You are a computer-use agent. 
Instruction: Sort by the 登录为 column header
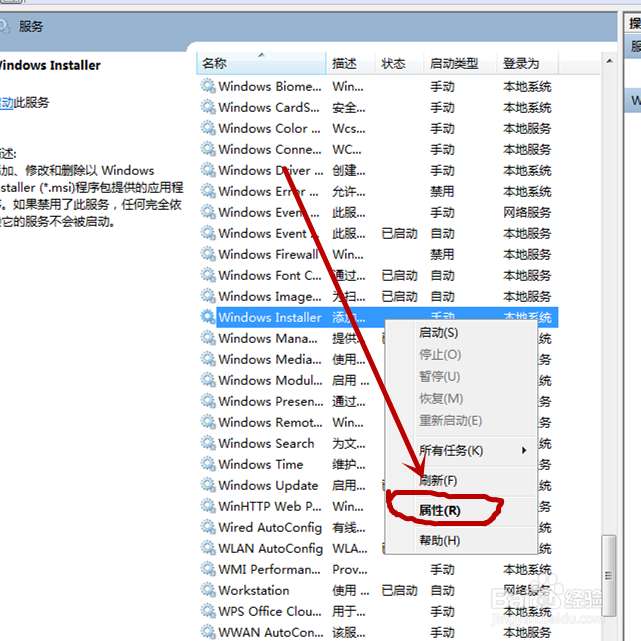click(x=527, y=63)
